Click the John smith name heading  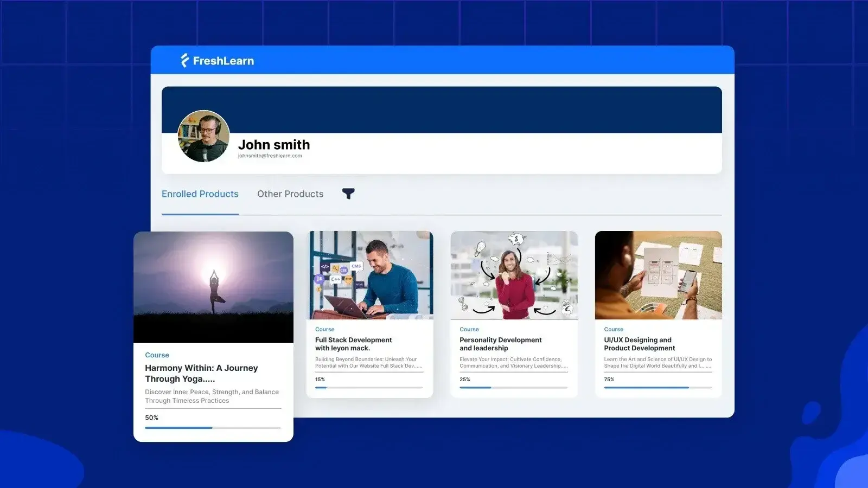(275, 144)
